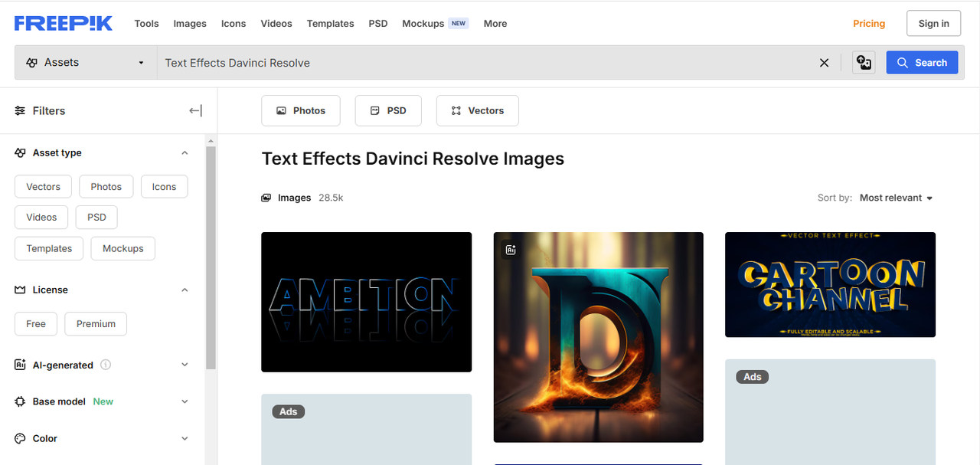Toggle the PSD asset type filter

click(x=96, y=218)
